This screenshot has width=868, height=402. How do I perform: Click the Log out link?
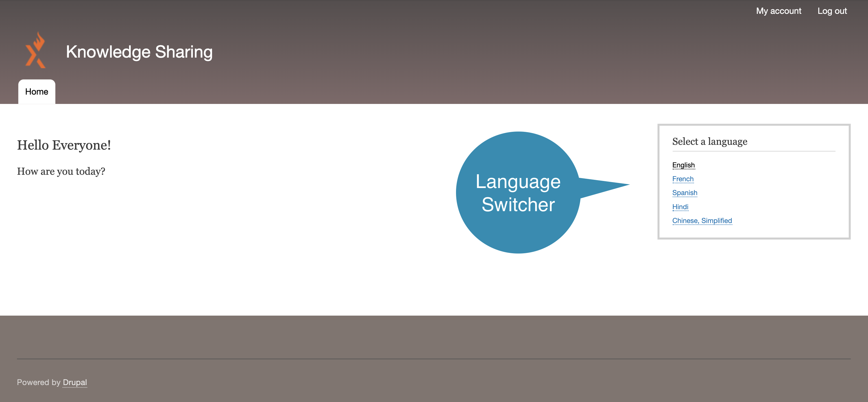(x=833, y=11)
